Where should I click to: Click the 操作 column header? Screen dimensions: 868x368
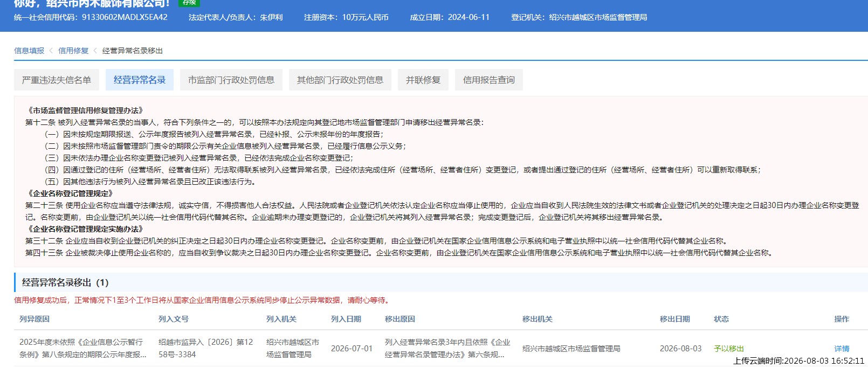842,319
